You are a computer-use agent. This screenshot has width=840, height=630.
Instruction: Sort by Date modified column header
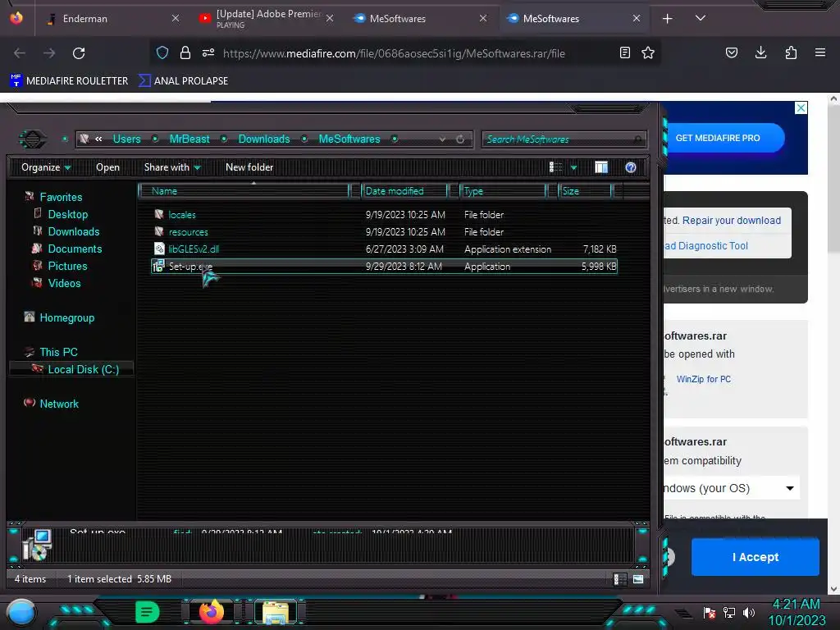tap(405, 191)
